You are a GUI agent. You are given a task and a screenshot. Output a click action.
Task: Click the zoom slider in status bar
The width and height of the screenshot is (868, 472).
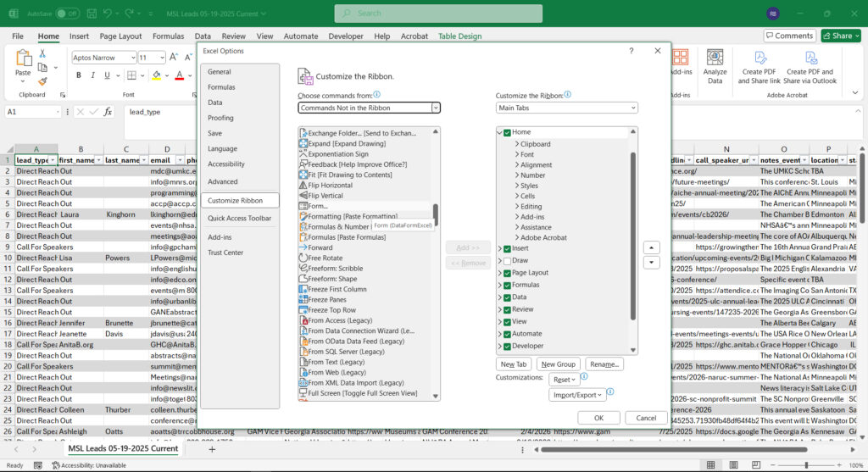coord(806,465)
